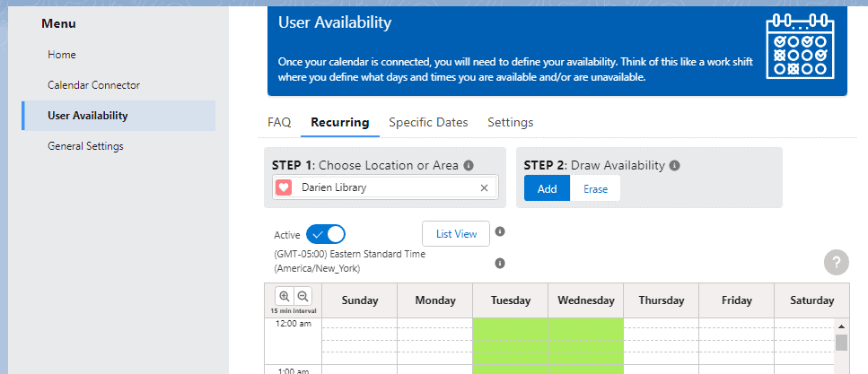Image resolution: width=868 pixels, height=374 pixels.
Task: Click the info icon beside the timezone
Action: click(500, 263)
